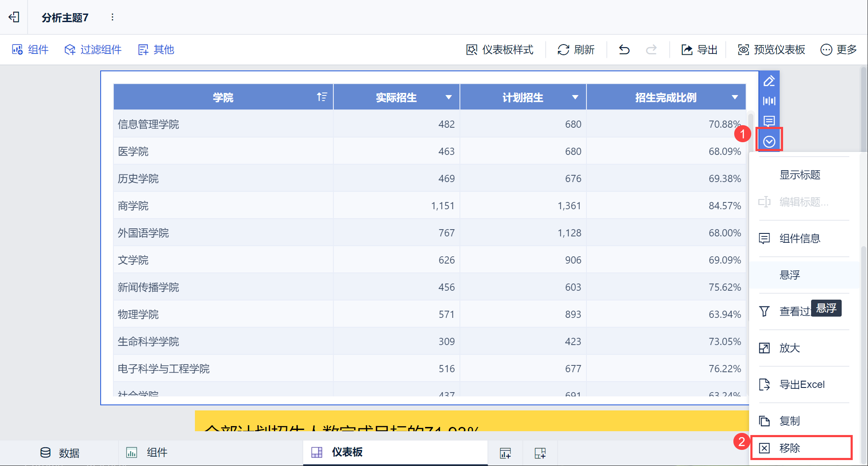
Task: Click the linkage bars icon beside the table
Action: tap(769, 101)
